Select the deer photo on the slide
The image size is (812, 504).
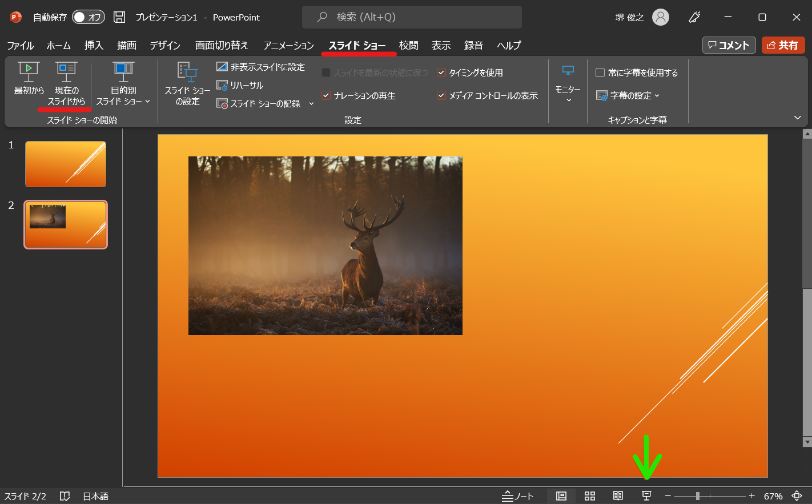click(325, 245)
